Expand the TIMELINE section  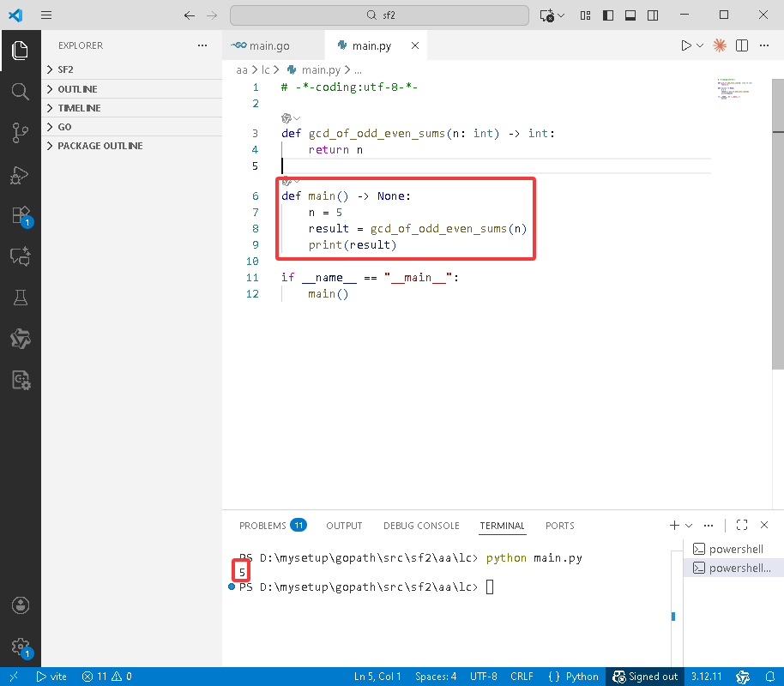pyautogui.click(x=132, y=108)
